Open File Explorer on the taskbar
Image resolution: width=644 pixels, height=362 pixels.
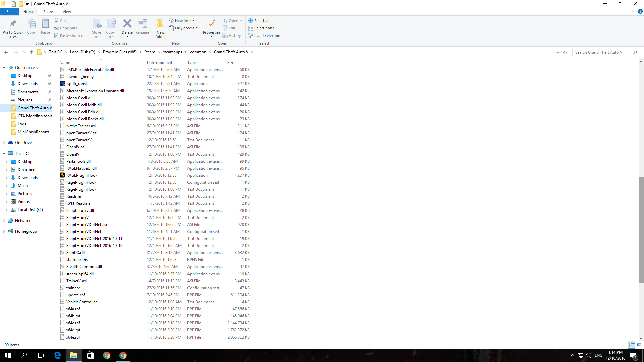point(73,355)
